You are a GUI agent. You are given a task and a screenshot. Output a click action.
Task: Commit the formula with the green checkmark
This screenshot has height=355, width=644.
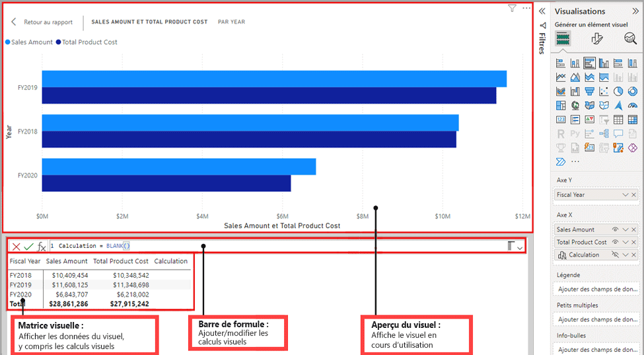coord(28,247)
